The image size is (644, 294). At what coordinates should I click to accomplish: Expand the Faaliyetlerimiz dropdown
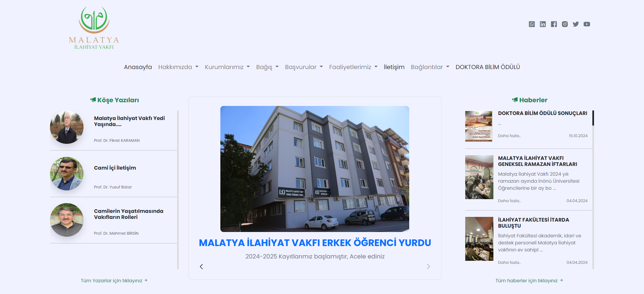pos(353,67)
